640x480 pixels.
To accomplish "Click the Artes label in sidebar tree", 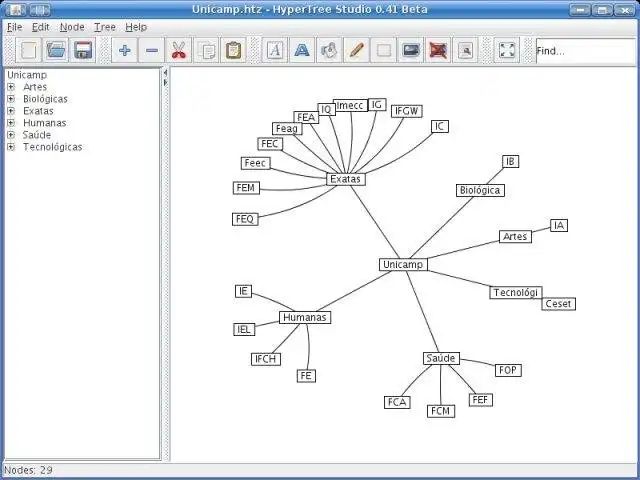I will (x=35, y=87).
